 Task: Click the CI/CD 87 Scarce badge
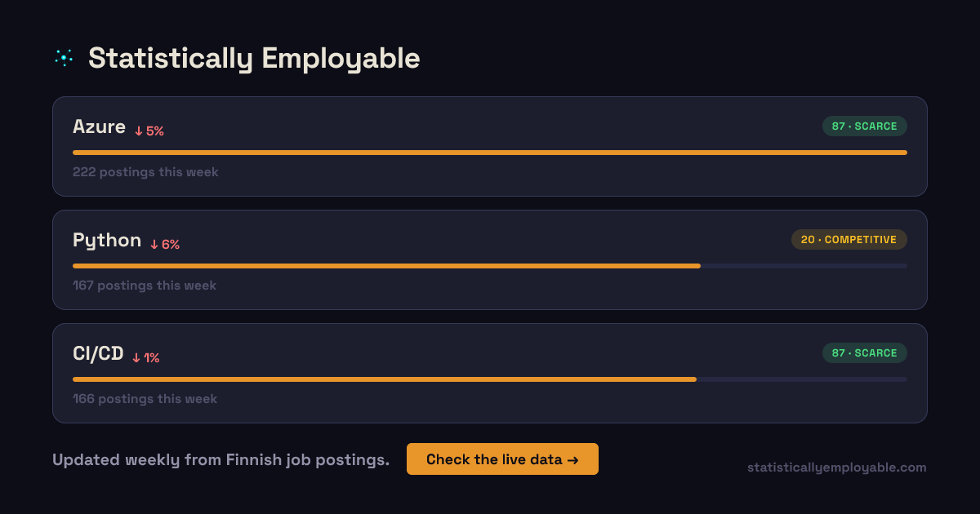pyautogui.click(x=864, y=353)
